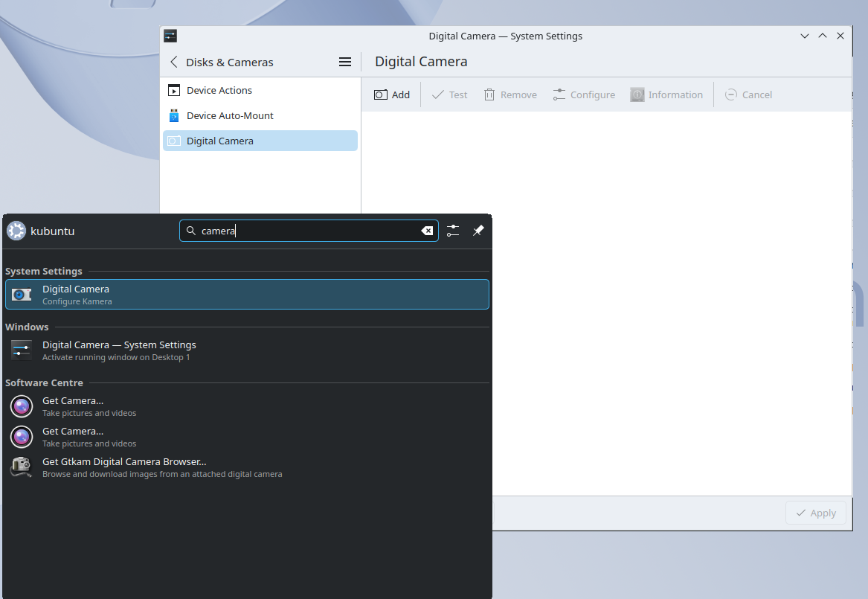
Task: Click the Test toolbar button
Action: (449, 95)
